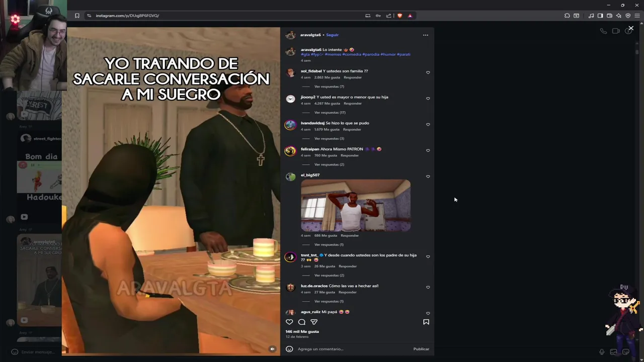Open Brave Shields lion icon
The image size is (644, 362).
click(x=400, y=16)
